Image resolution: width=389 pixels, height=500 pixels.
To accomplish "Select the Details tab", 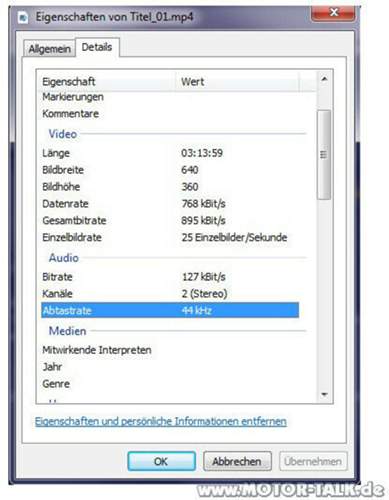I will [x=97, y=47].
